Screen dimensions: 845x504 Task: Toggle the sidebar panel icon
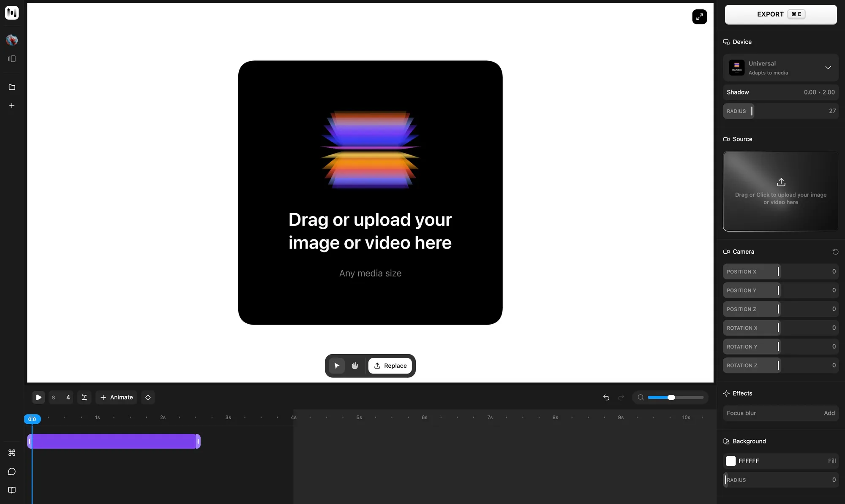tap(12, 59)
